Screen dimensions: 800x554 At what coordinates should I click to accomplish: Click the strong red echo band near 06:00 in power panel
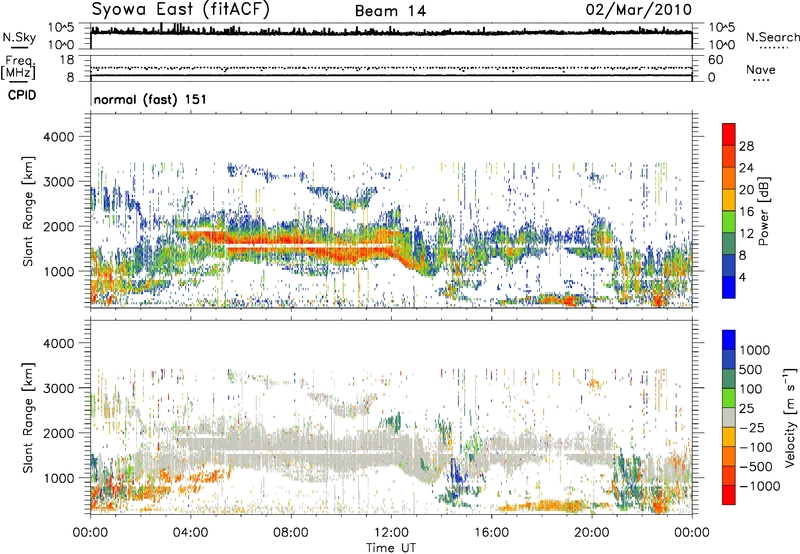(241, 240)
